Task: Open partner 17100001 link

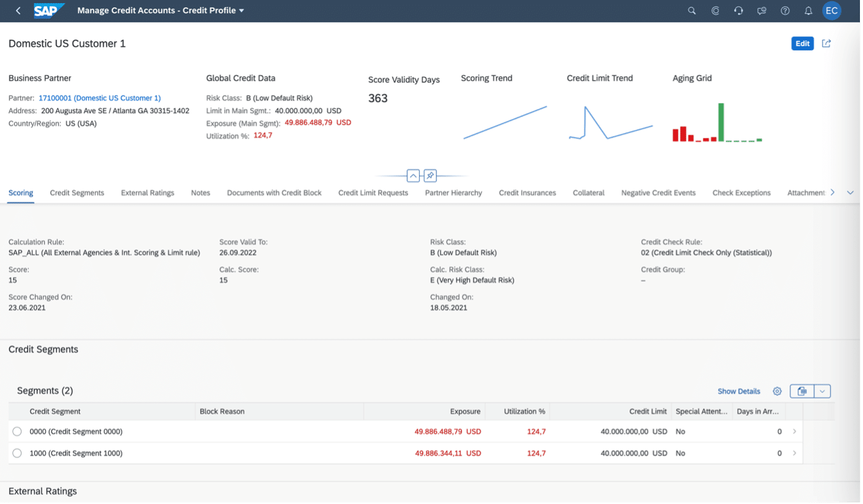Action: pos(99,98)
